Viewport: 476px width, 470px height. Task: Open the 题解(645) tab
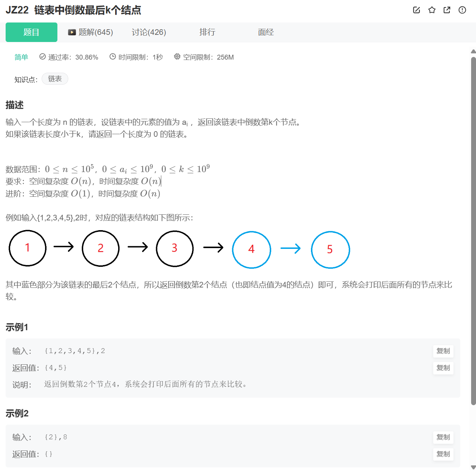(x=90, y=32)
